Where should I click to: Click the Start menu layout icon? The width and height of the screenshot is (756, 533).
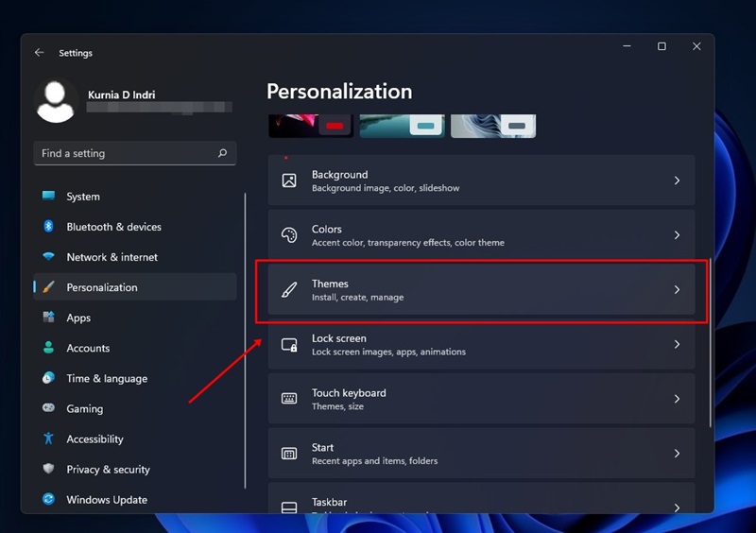coord(289,454)
